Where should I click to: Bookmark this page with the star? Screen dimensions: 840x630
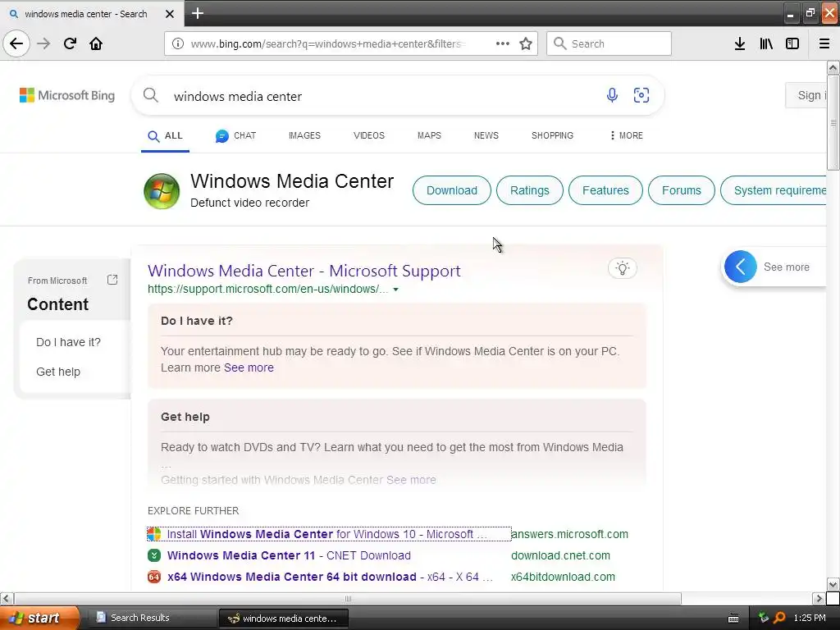[526, 43]
